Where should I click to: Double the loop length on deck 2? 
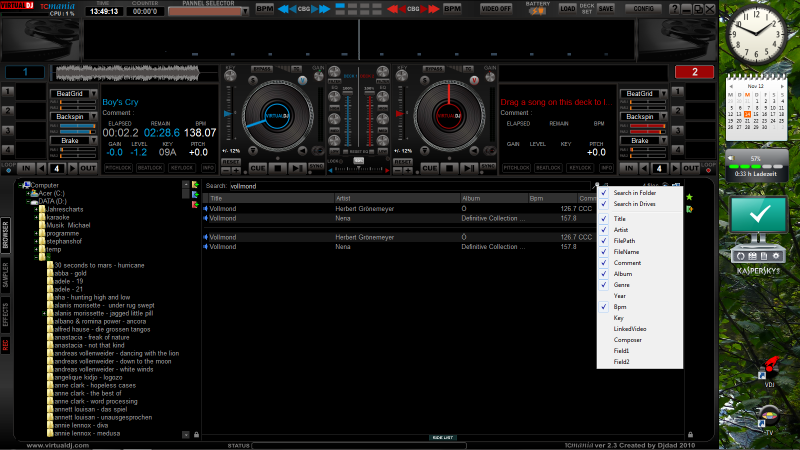pyautogui.click(x=675, y=168)
